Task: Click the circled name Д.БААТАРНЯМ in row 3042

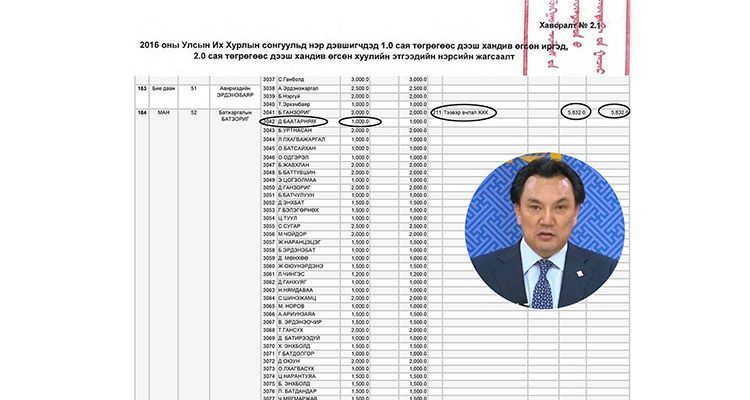Action: point(294,122)
